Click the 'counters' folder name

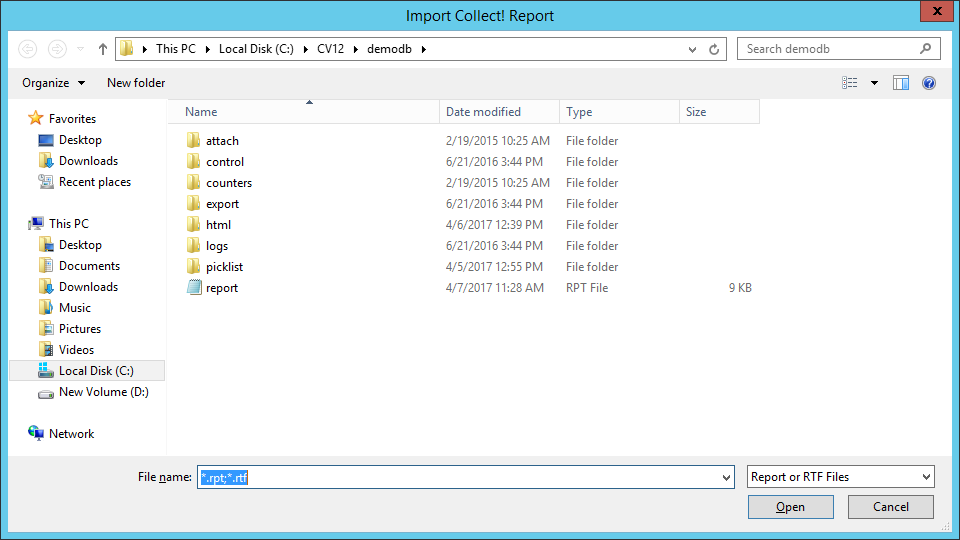[x=229, y=182]
